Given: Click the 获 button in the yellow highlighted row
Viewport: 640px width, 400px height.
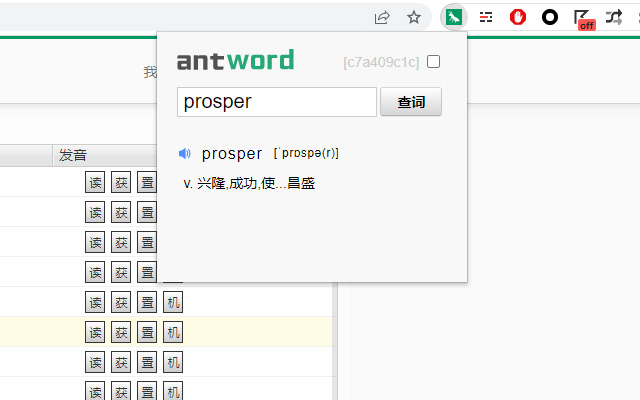Looking at the screenshot, I should [x=121, y=332].
